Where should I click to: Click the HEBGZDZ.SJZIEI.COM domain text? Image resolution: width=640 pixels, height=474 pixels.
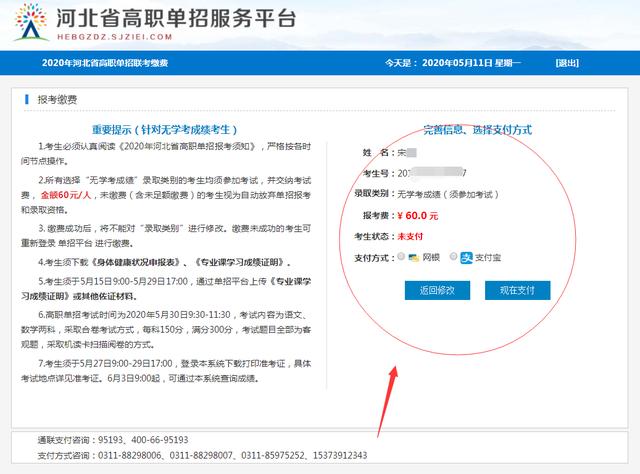[115, 37]
